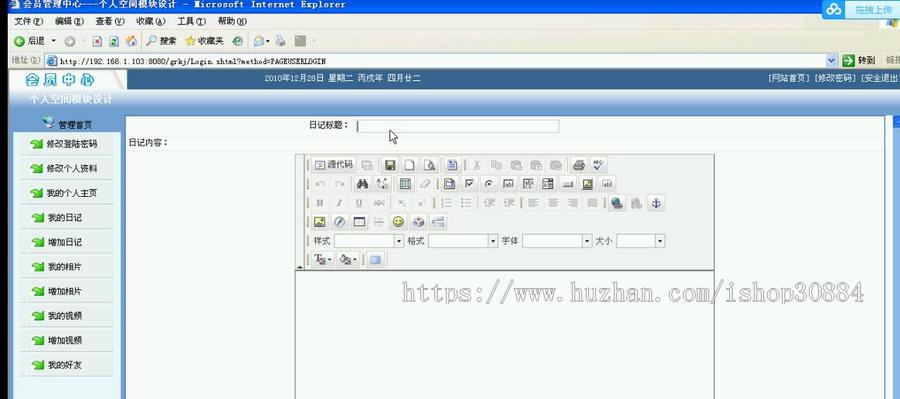Image resolution: width=900 pixels, height=399 pixels.
Task: Insert a selection field form element
Action: (x=548, y=184)
